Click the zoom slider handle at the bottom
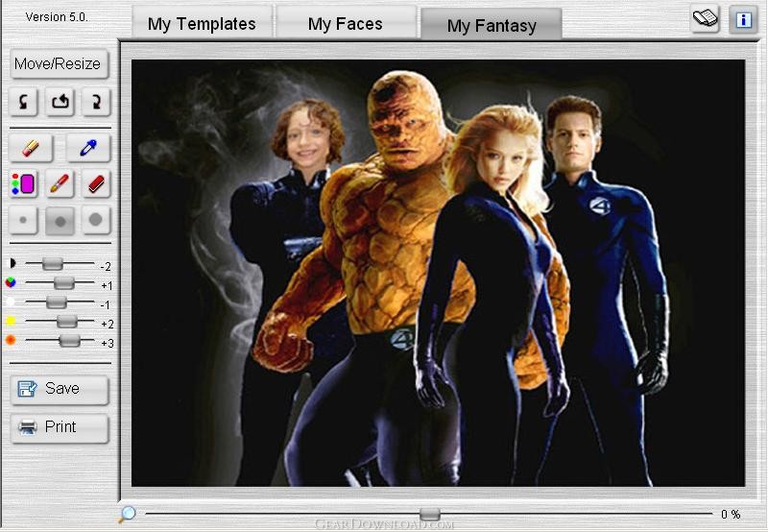768x532 pixels. (430, 515)
